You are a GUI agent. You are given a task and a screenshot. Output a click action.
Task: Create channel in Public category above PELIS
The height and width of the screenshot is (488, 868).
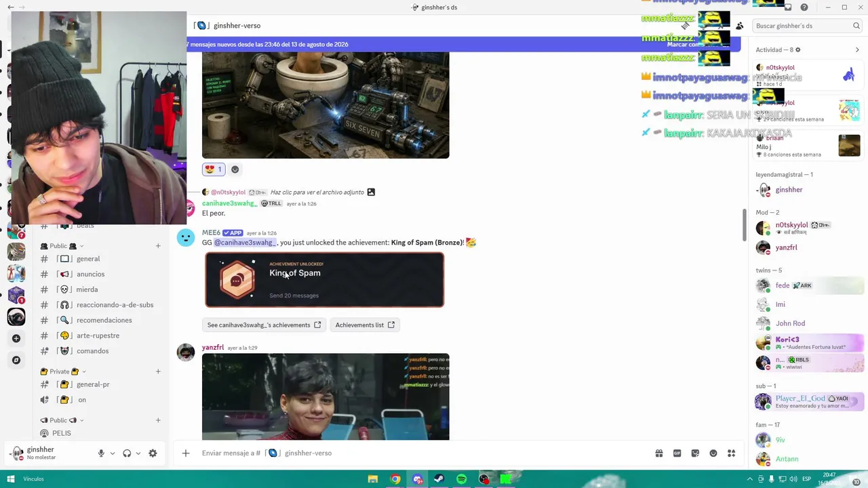coord(158,420)
